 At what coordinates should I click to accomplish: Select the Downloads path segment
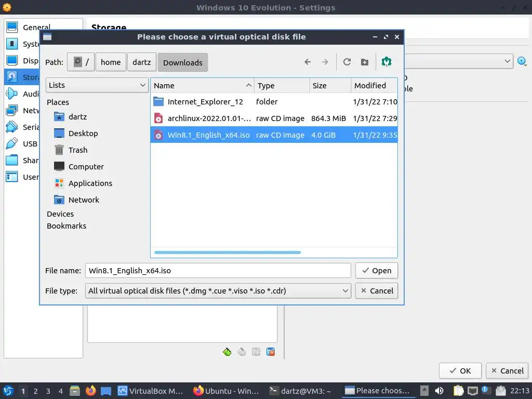click(182, 62)
